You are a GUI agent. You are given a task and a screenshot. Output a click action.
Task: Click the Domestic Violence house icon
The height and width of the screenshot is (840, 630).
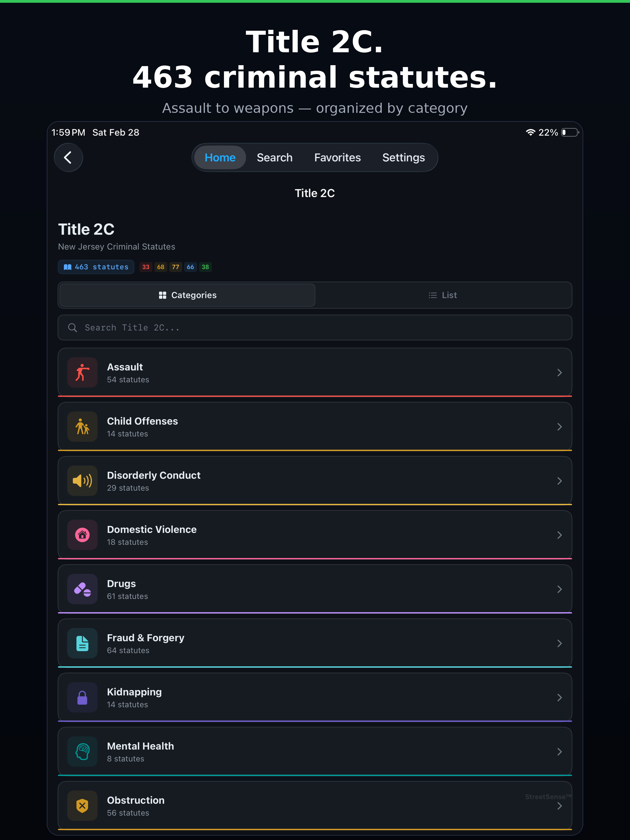(x=82, y=535)
